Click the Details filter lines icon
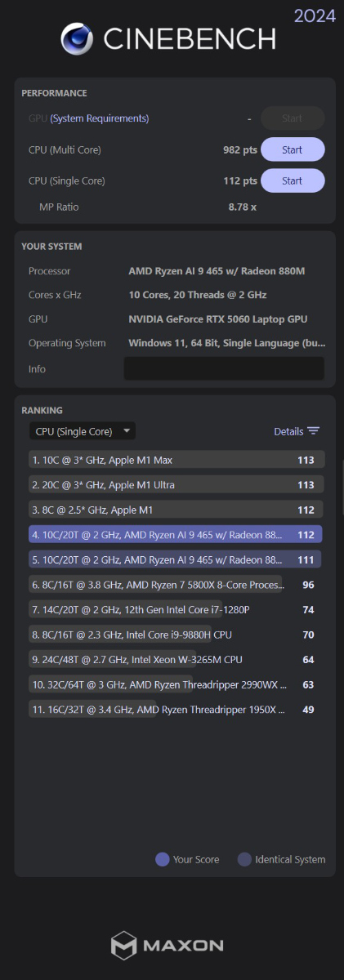The height and width of the screenshot is (980, 344). pyautogui.click(x=314, y=431)
